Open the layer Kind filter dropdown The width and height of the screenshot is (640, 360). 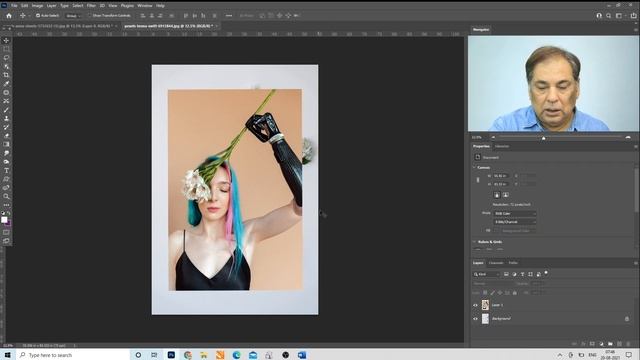(487, 274)
